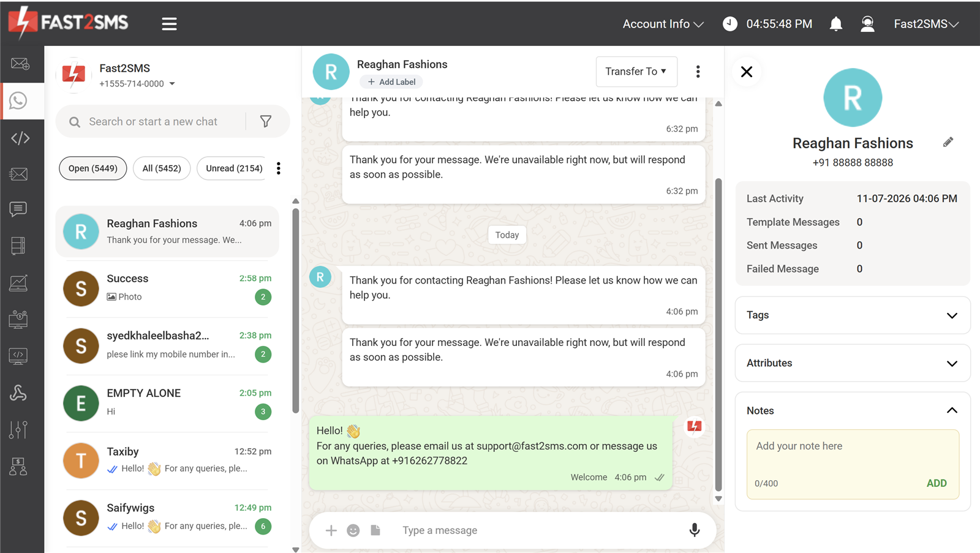Click the Type a message field
The image size is (980, 553).
539,530
